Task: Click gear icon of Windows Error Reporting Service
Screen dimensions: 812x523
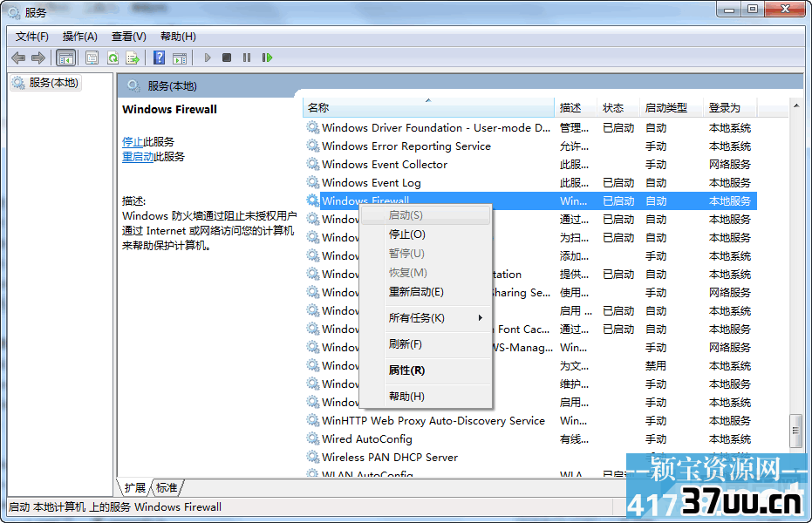Action: (312, 146)
